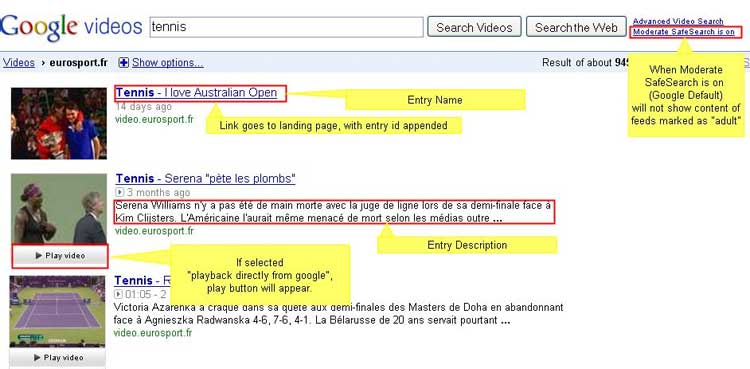750x369 pixels.
Task: Click video.eurosport.fr under Azarenka description
Action: [x=153, y=333]
